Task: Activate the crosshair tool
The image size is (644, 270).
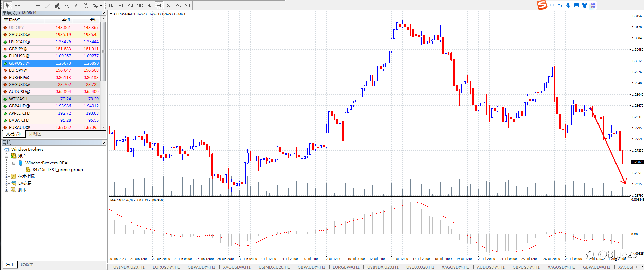Action: (17, 5)
